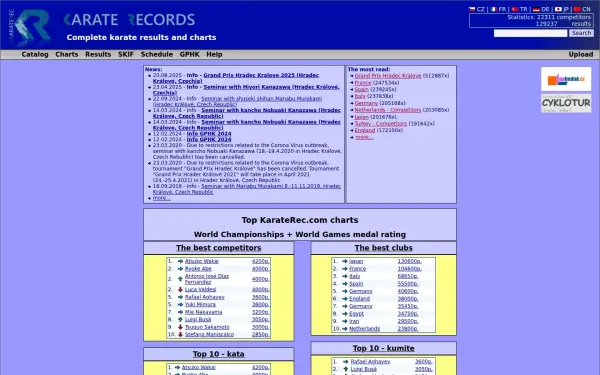Open the Help menu
The width and height of the screenshot is (600, 375).
[214, 54]
